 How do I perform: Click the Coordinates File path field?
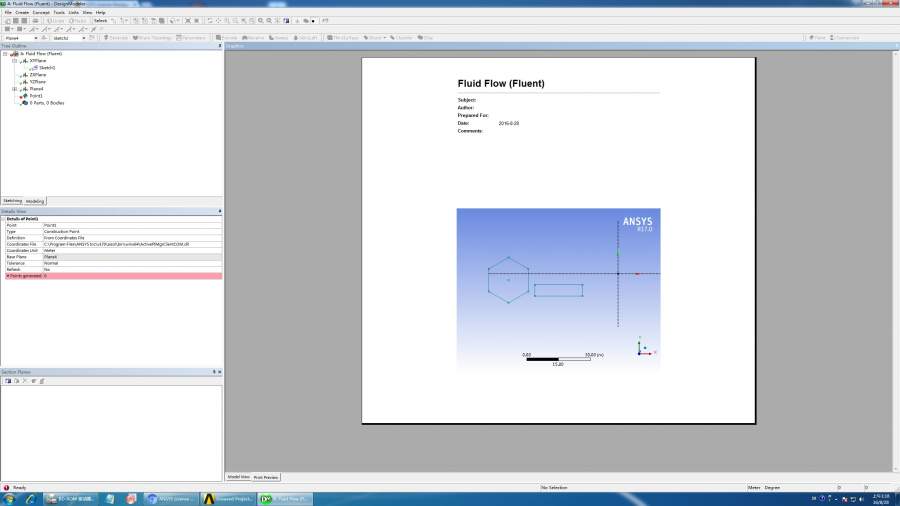click(132, 244)
